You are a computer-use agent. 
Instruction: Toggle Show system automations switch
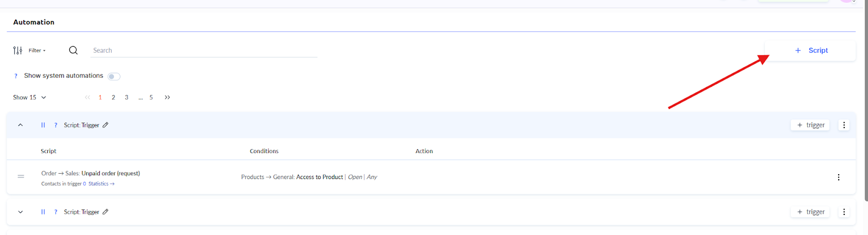click(114, 77)
